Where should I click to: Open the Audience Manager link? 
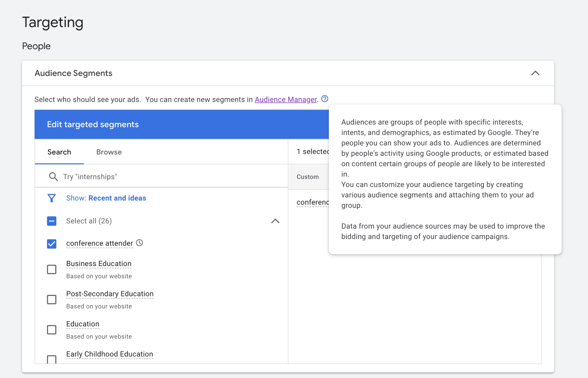pyautogui.click(x=286, y=99)
